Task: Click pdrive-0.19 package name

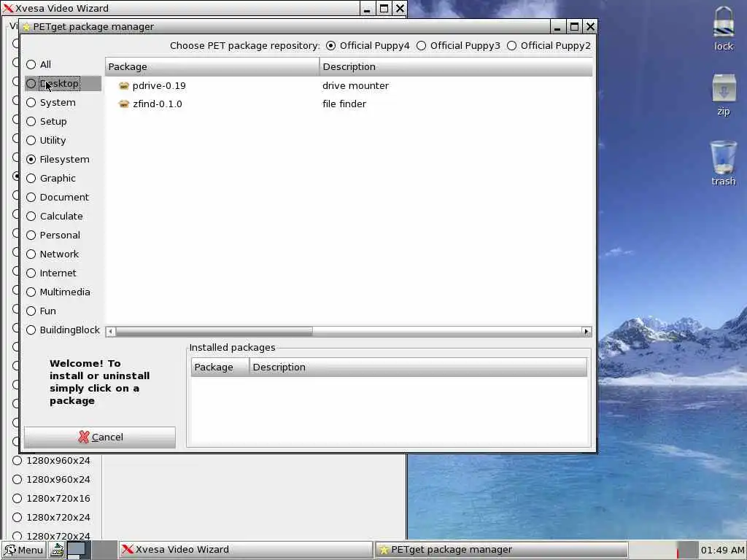Action: [159, 86]
